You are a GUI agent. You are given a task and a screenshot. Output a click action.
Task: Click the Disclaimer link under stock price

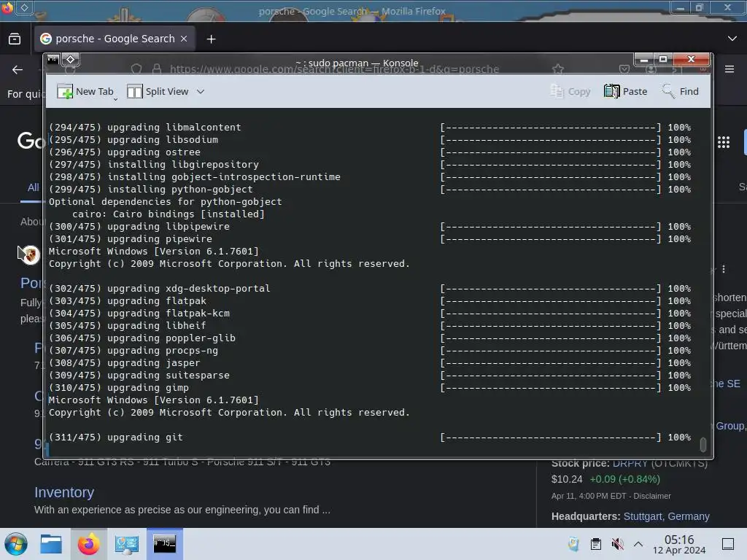[x=652, y=496]
